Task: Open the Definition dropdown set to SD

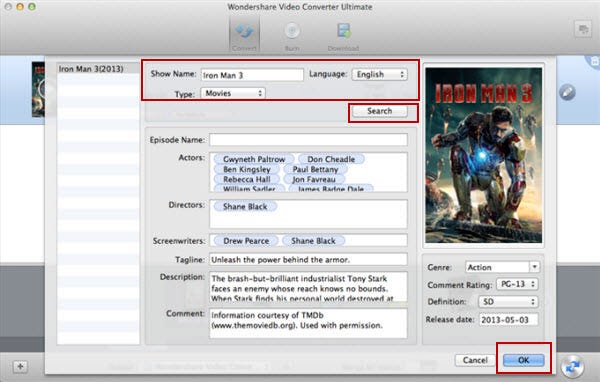Action: pos(508,302)
